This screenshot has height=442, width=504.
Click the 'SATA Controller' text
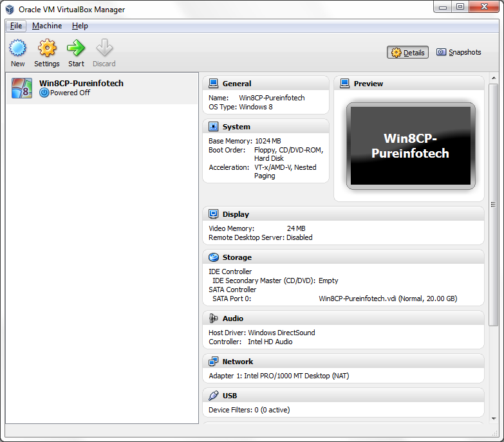232,290
